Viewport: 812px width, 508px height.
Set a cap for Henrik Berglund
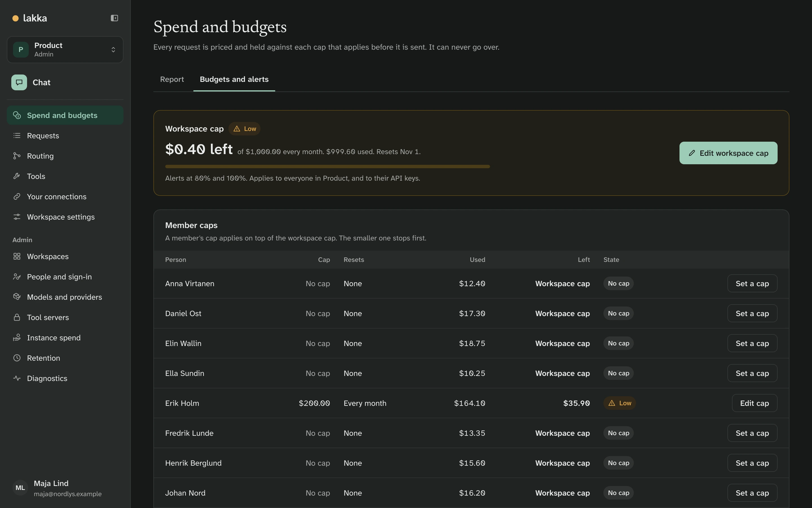click(x=752, y=463)
